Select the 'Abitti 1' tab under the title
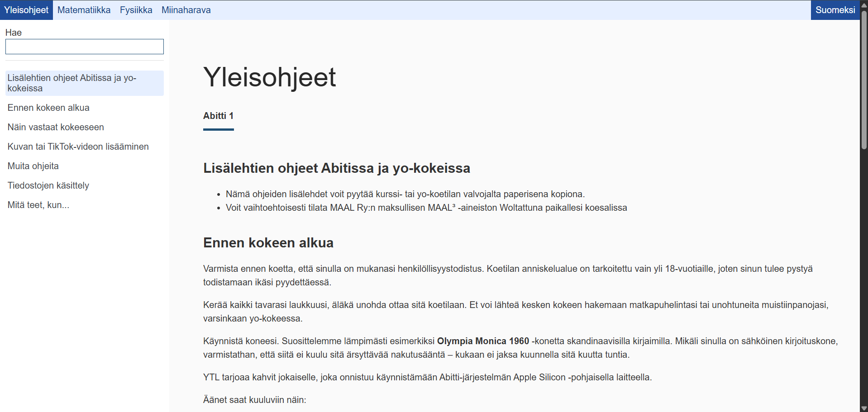The width and height of the screenshot is (868, 412). (218, 116)
